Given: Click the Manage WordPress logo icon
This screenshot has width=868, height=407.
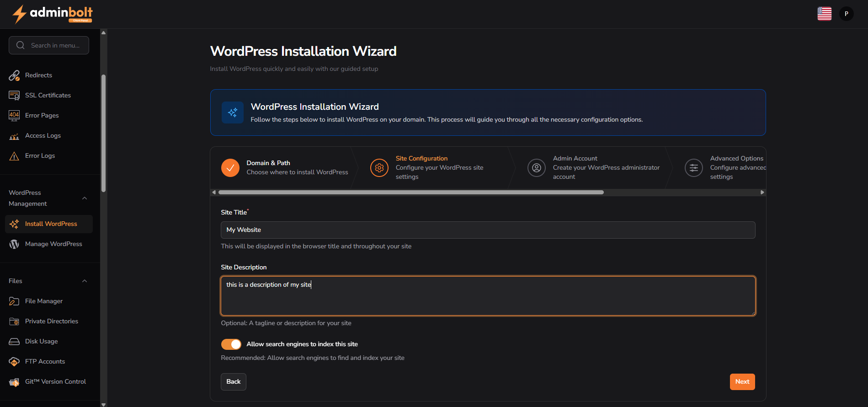Looking at the screenshot, I should [14, 244].
